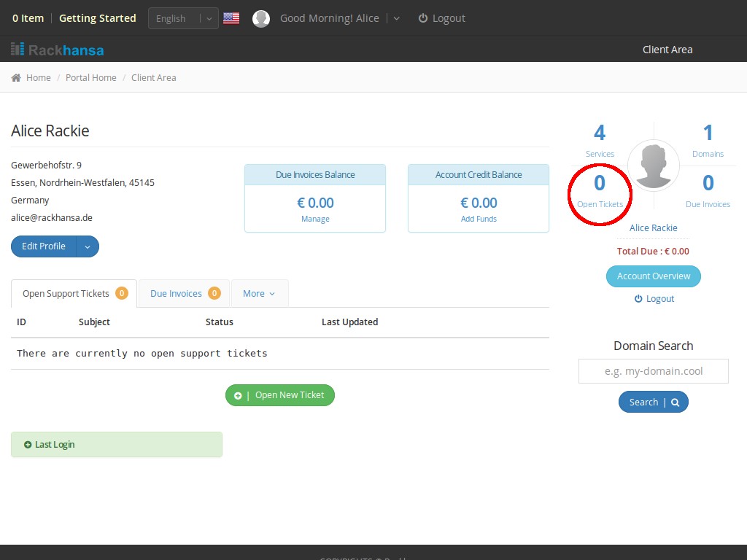
Task: Click the Open New Ticket button
Action: point(280,395)
